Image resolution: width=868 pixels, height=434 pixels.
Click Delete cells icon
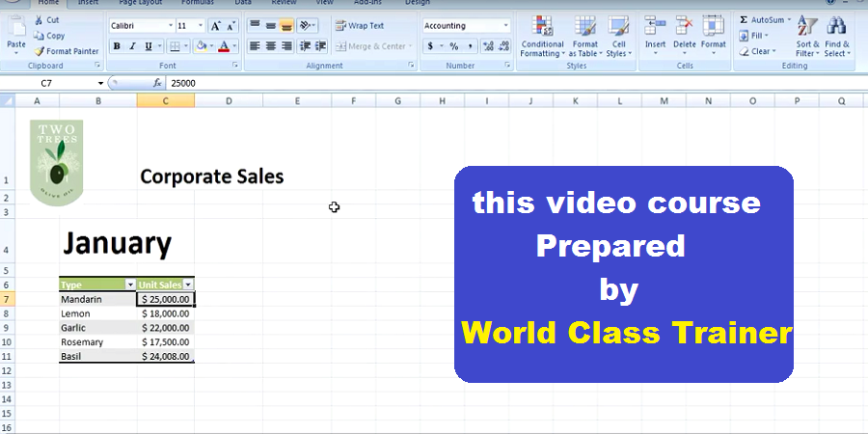pyautogui.click(x=684, y=26)
